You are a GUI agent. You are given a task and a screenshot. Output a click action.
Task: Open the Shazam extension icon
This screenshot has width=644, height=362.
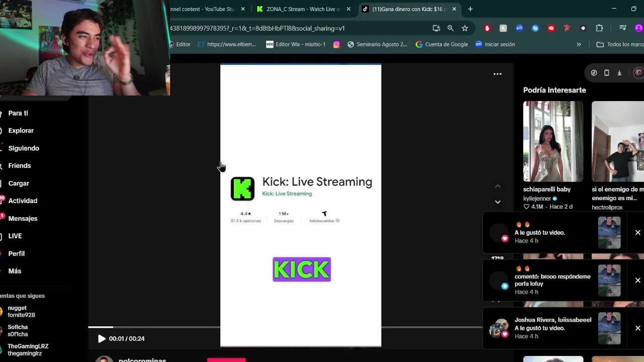535,28
